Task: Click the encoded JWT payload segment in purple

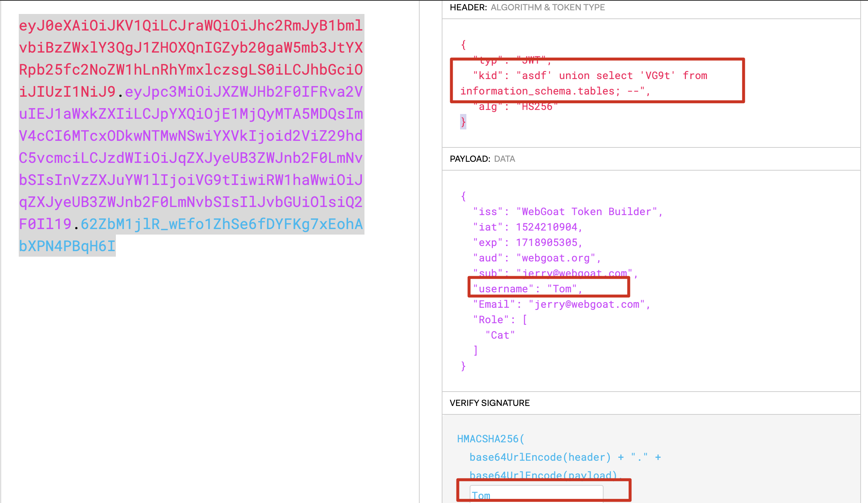Action: pos(191,158)
